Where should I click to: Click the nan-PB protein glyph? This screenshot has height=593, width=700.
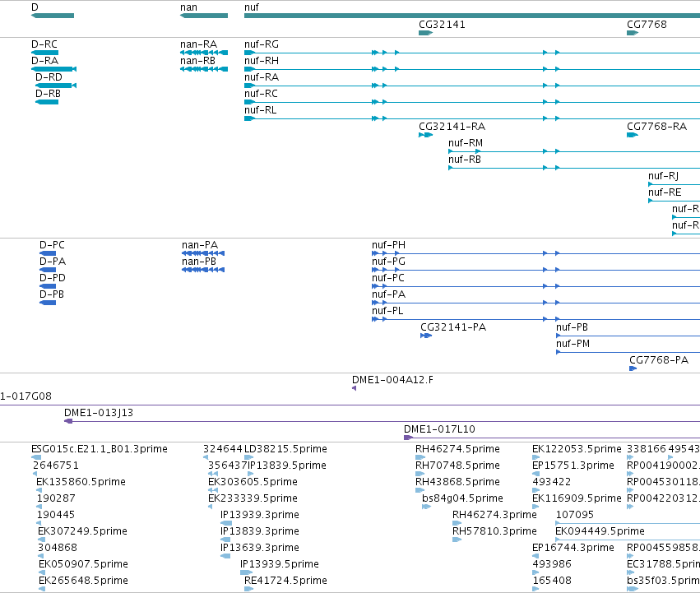tap(203, 270)
